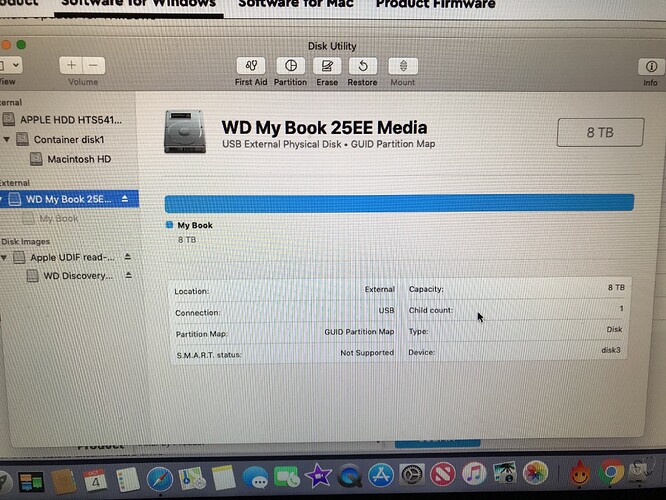
Task: Open Photos from the dock
Action: (535, 472)
